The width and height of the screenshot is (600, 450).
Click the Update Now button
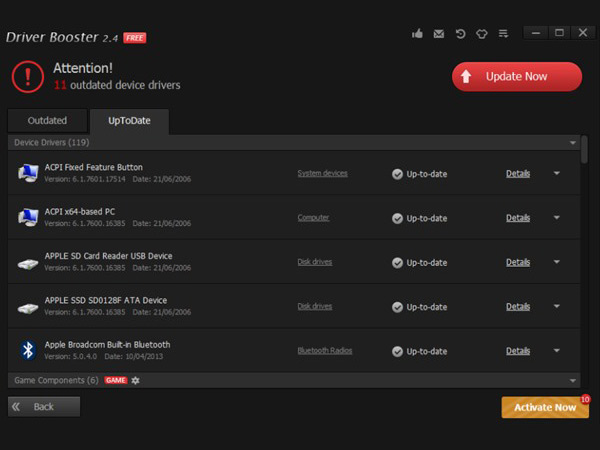517,77
